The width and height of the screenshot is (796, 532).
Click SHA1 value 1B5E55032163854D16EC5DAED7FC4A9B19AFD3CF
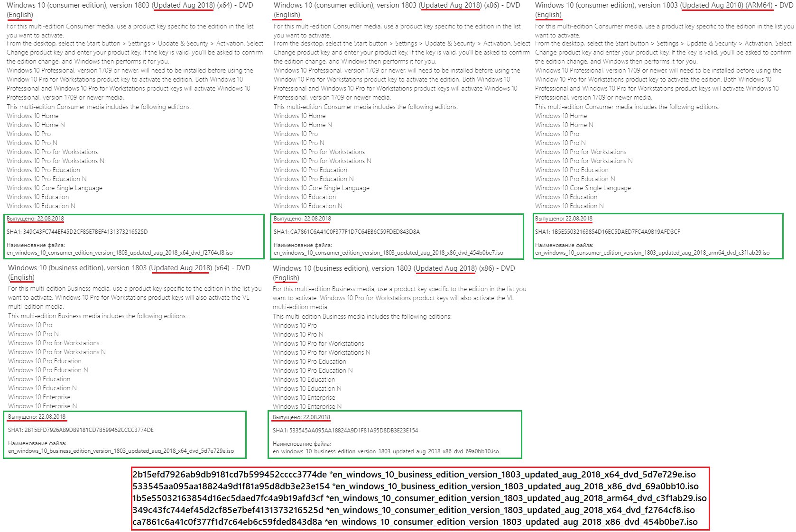(x=616, y=232)
